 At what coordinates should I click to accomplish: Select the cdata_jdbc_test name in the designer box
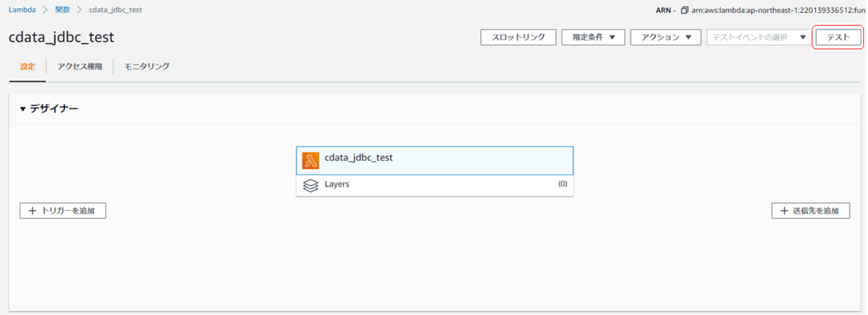coord(359,157)
